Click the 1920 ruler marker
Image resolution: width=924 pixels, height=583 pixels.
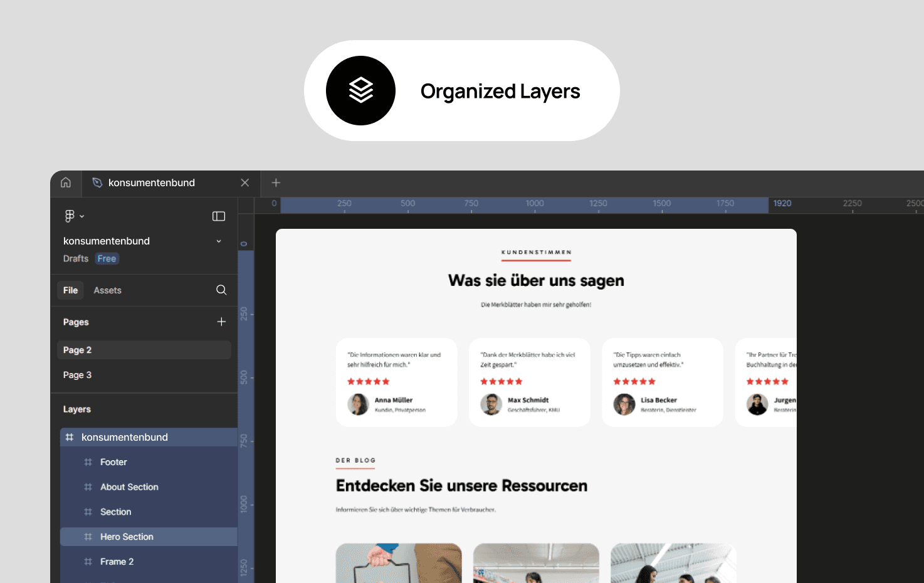click(782, 203)
